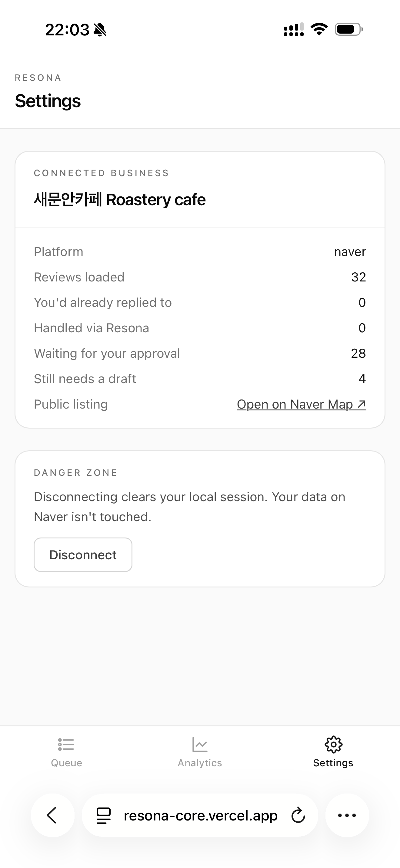Tap the muted bell status icon

click(100, 30)
